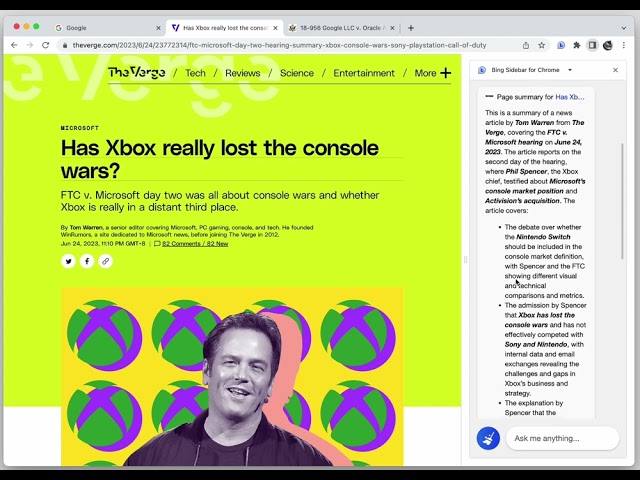This screenshot has width=640, height=480.
Task: Close the Google LLC v. Oracle tab
Action: 392,28
